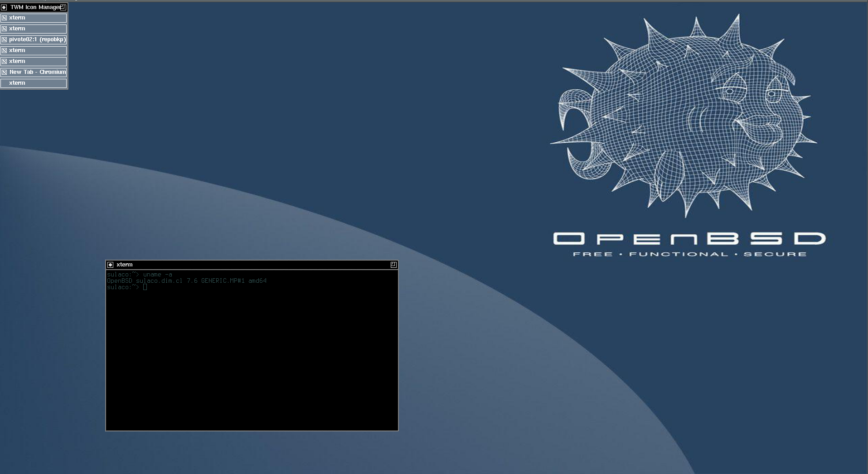Select the bottom xterm entry without an X marker
Screen dimensions: 868x474
[x=34, y=83]
